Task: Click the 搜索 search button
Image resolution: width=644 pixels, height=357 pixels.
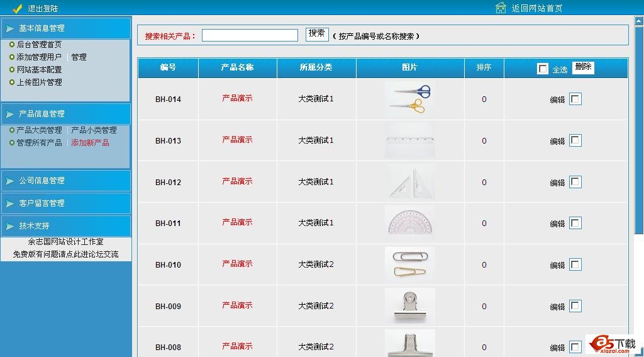Action: coord(317,34)
